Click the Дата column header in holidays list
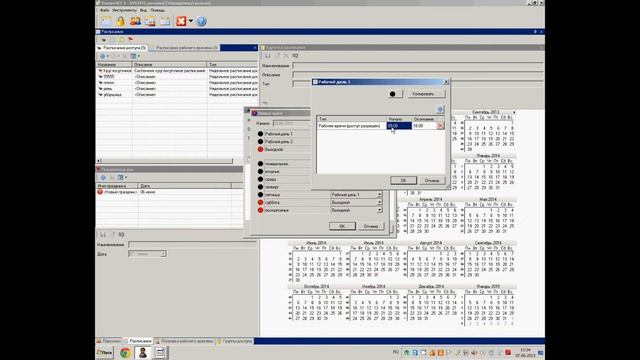 184,186
